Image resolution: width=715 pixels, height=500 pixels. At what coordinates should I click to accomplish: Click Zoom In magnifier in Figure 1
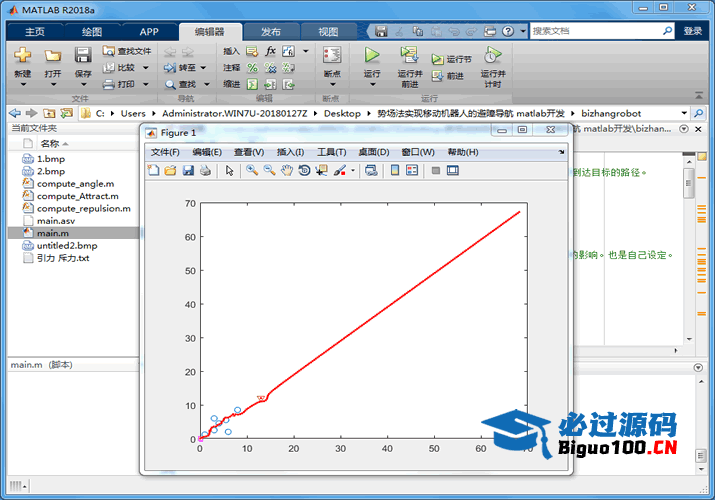coord(252,170)
